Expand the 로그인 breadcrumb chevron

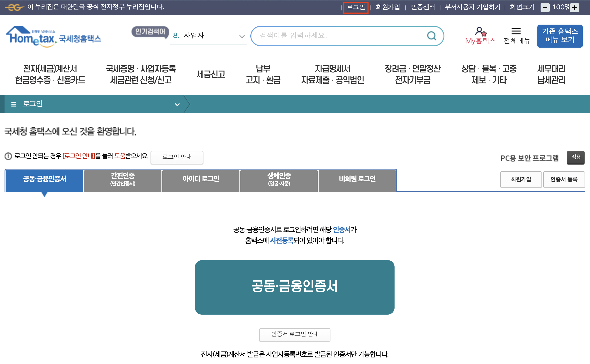(x=177, y=104)
